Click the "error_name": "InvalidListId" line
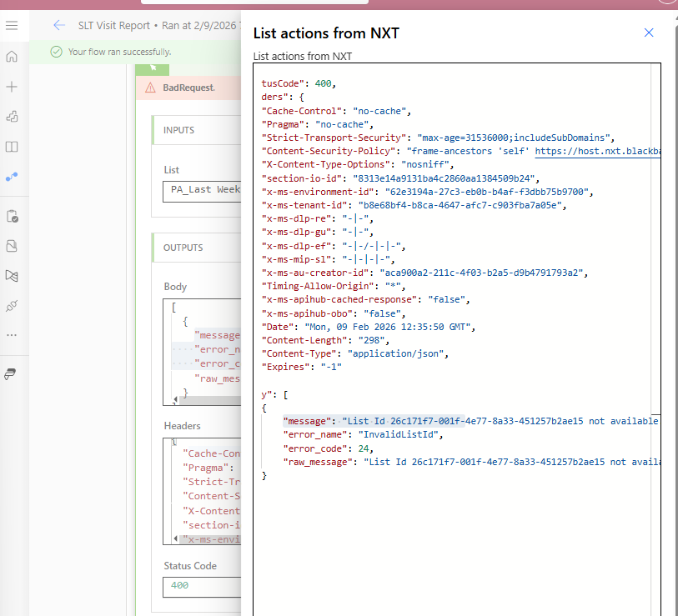The width and height of the screenshot is (678, 616). click(363, 435)
